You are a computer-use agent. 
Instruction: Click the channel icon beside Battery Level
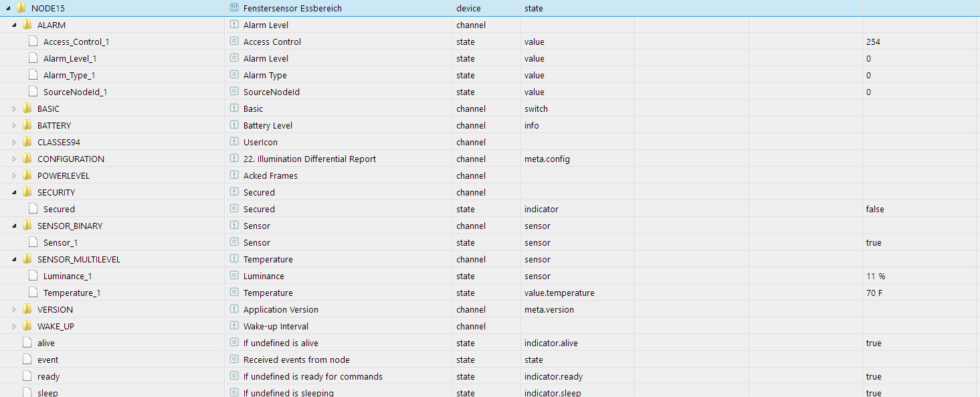pos(234,125)
